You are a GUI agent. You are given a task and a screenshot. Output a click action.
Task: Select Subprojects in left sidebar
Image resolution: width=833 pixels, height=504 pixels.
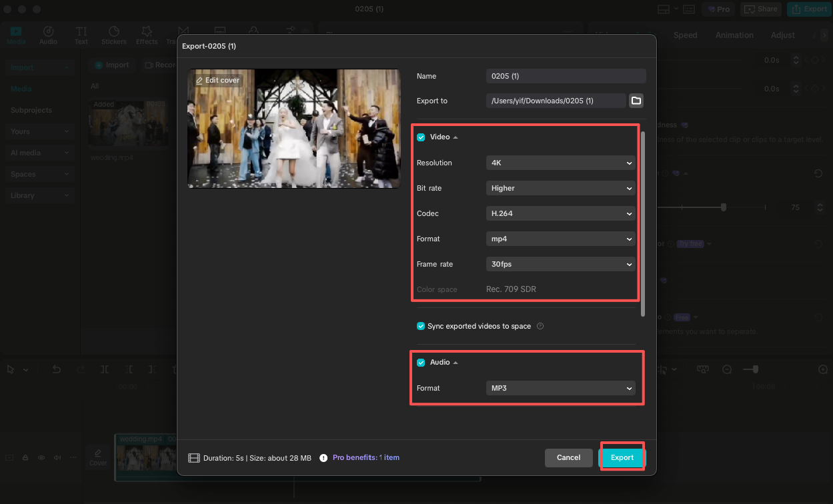pyautogui.click(x=31, y=110)
